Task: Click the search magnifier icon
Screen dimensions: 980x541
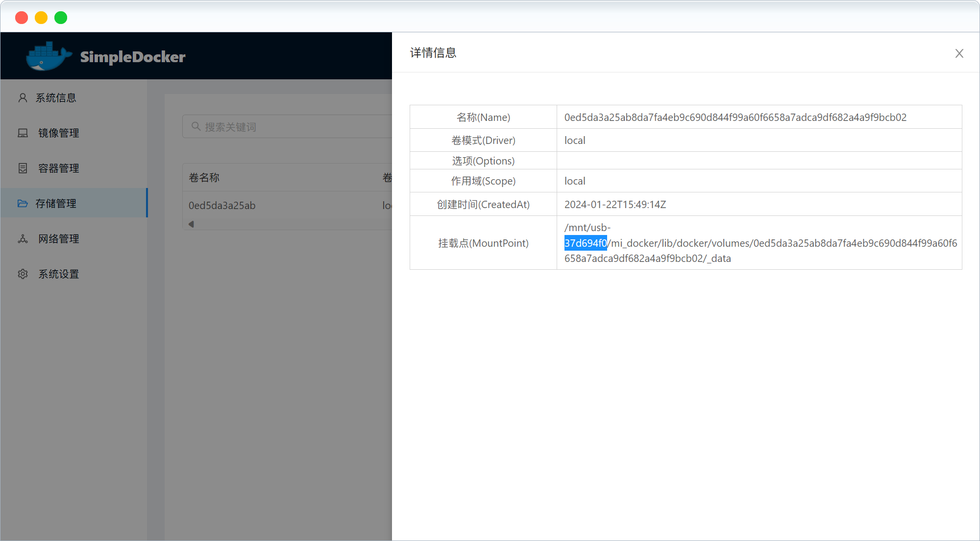Action: (196, 127)
